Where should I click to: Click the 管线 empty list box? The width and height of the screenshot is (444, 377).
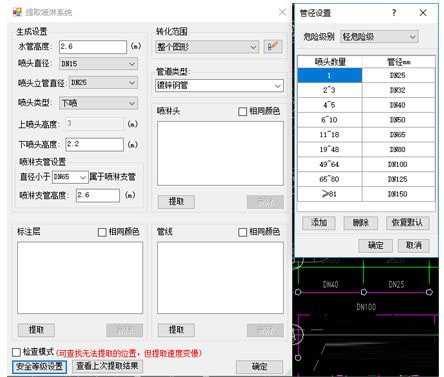[220, 278]
